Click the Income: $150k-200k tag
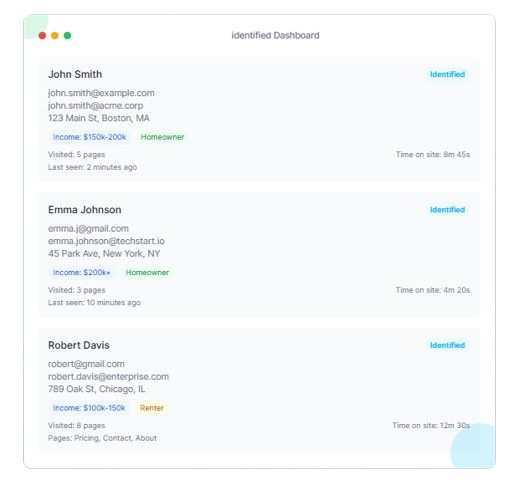 pos(89,137)
